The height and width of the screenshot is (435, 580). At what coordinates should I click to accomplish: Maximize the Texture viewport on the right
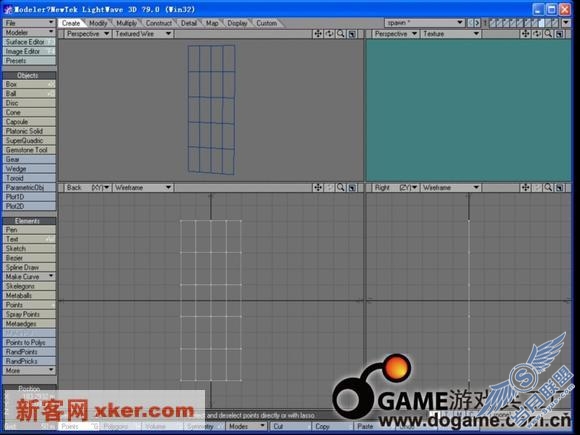click(560, 34)
